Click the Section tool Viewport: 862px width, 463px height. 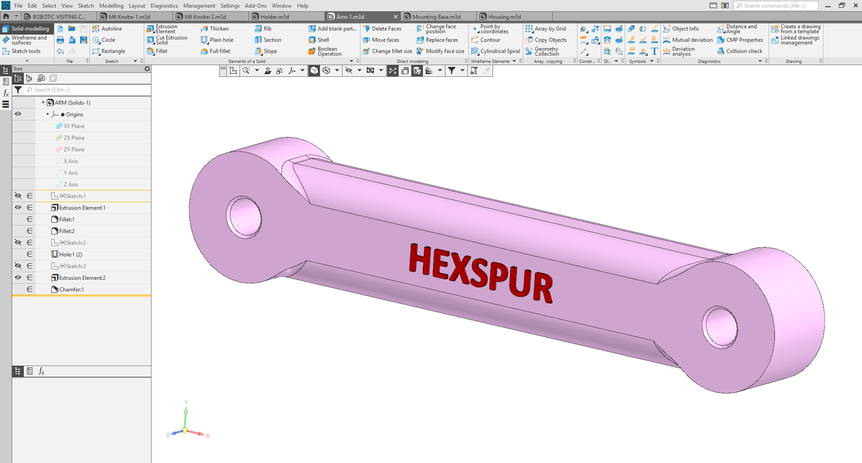click(268, 40)
